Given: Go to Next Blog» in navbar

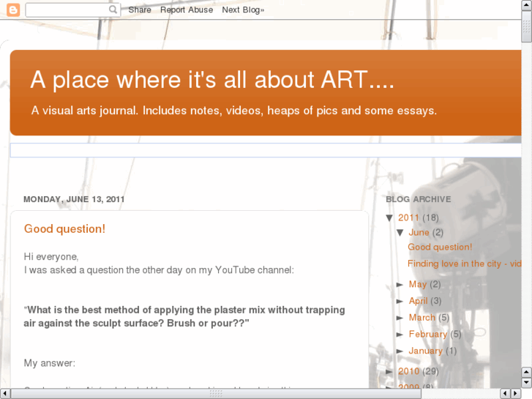Looking at the screenshot, I should (x=243, y=10).
